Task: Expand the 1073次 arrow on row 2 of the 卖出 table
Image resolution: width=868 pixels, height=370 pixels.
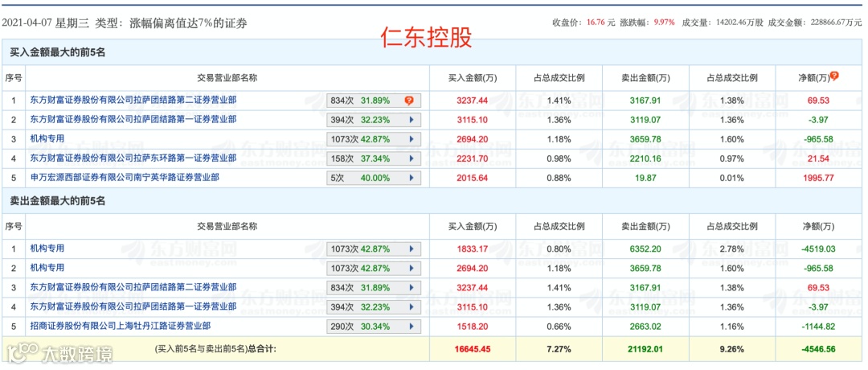Action: [411, 268]
